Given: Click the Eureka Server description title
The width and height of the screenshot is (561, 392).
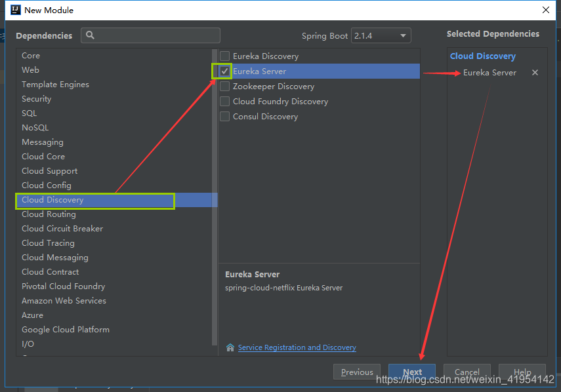Looking at the screenshot, I should tap(252, 275).
